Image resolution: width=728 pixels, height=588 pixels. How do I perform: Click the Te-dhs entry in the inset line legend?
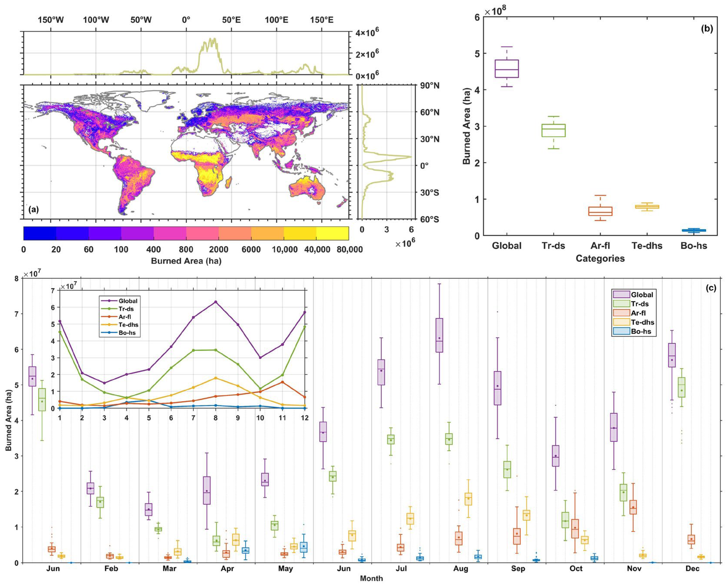coord(120,325)
